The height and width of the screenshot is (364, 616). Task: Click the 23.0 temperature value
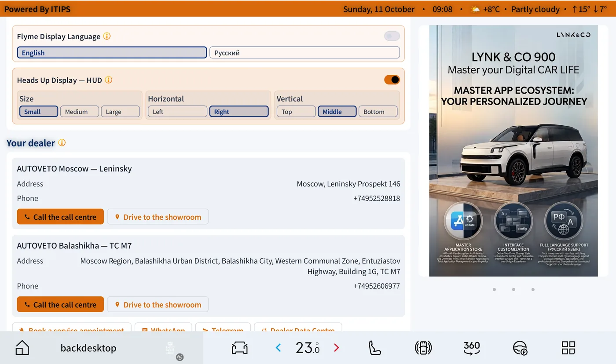tap(308, 348)
